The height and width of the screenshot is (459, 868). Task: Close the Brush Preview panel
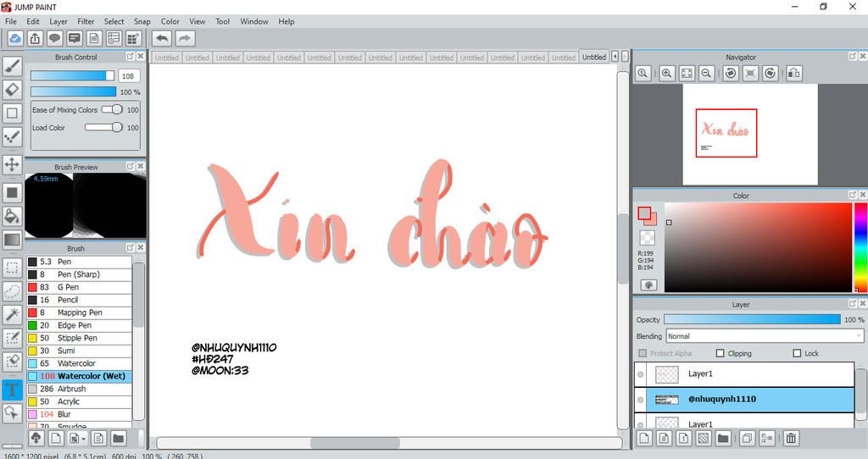pos(141,166)
